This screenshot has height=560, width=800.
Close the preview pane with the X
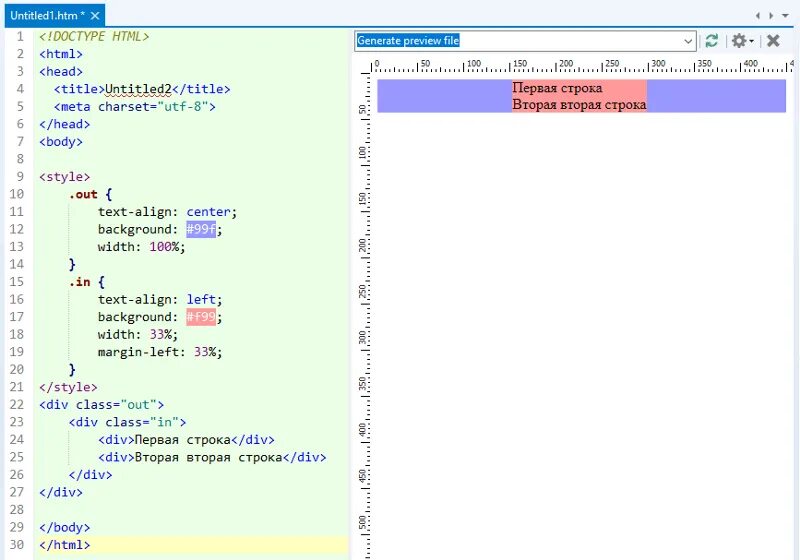point(773,40)
